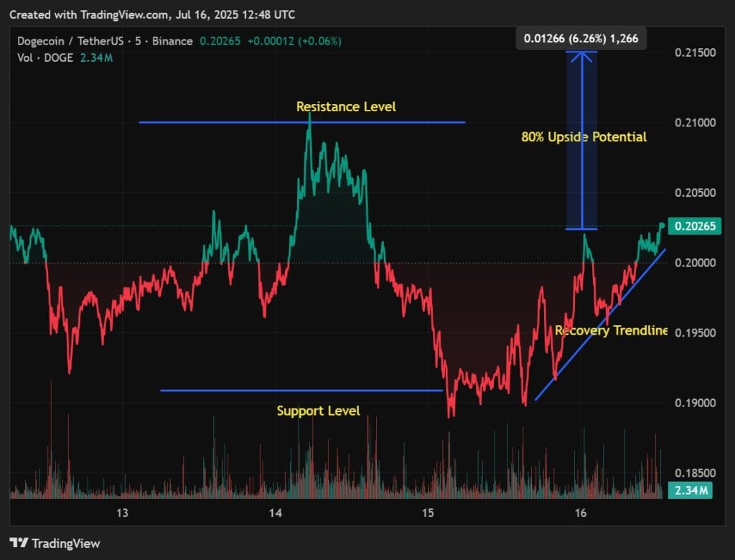This screenshot has width=735, height=560.
Task: Click date label 13 on time axis
Action: (122, 513)
